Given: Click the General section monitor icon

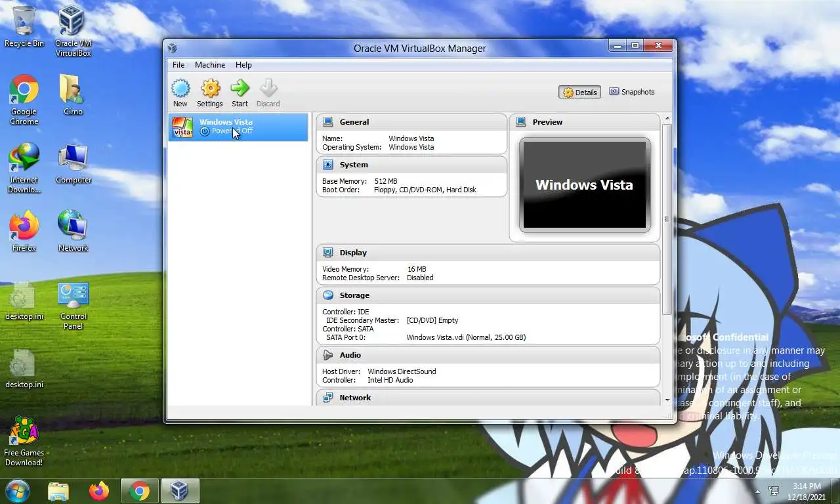Looking at the screenshot, I should (x=327, y=122).
